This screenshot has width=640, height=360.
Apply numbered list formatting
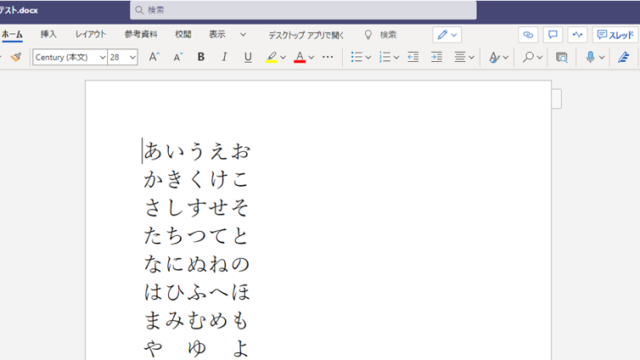tap(384, 57)
